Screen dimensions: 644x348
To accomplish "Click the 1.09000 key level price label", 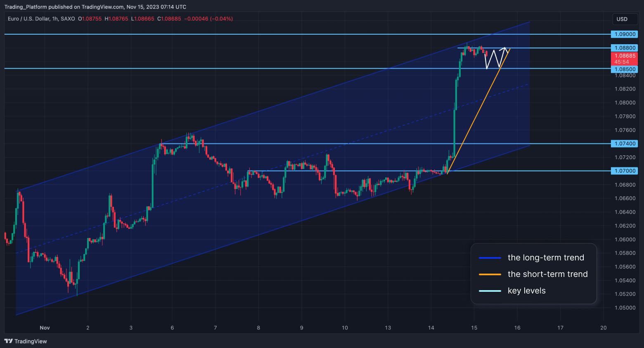I will [625, 34].
